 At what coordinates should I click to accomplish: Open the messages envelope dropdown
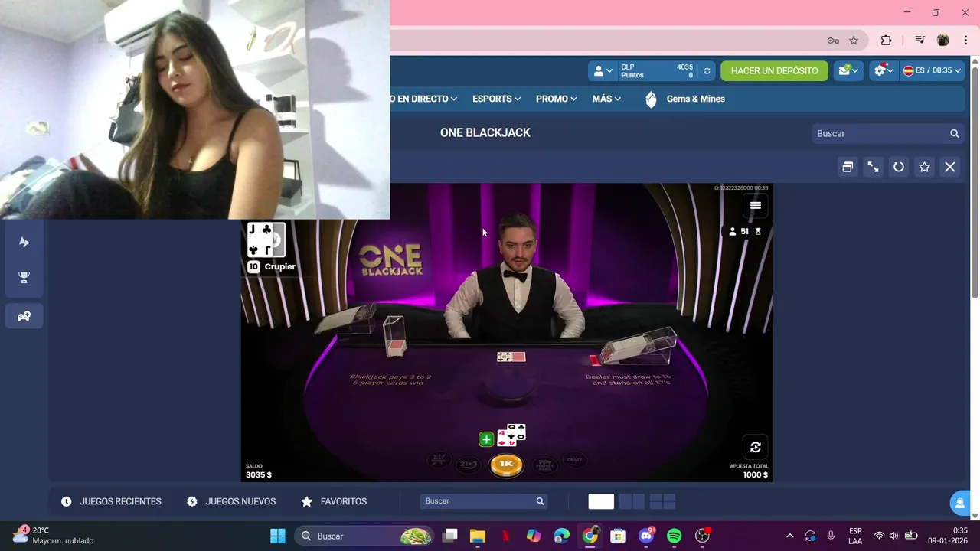(848, 70)
